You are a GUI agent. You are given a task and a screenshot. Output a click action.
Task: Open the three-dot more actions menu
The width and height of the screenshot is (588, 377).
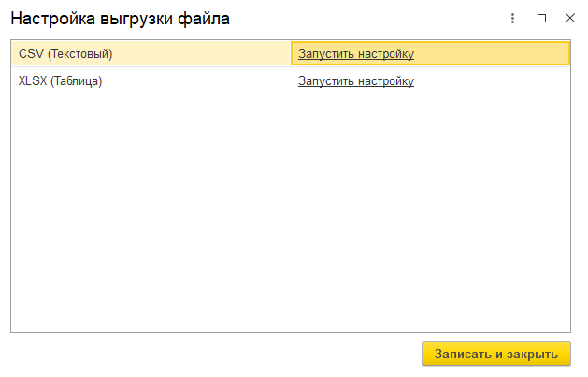[x=512, y=18]
